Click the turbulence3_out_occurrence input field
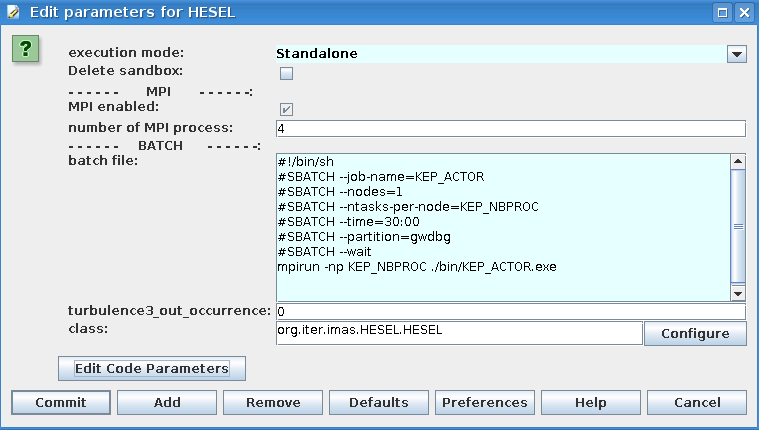The image size is (759, 430). 511,311
